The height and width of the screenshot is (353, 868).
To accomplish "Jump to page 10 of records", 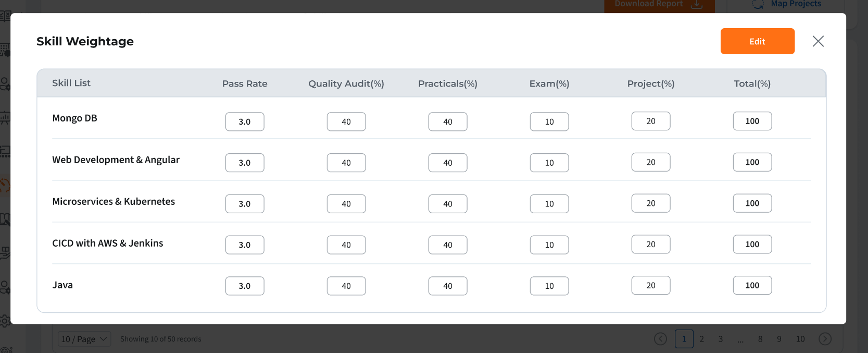I will point(800,339).
